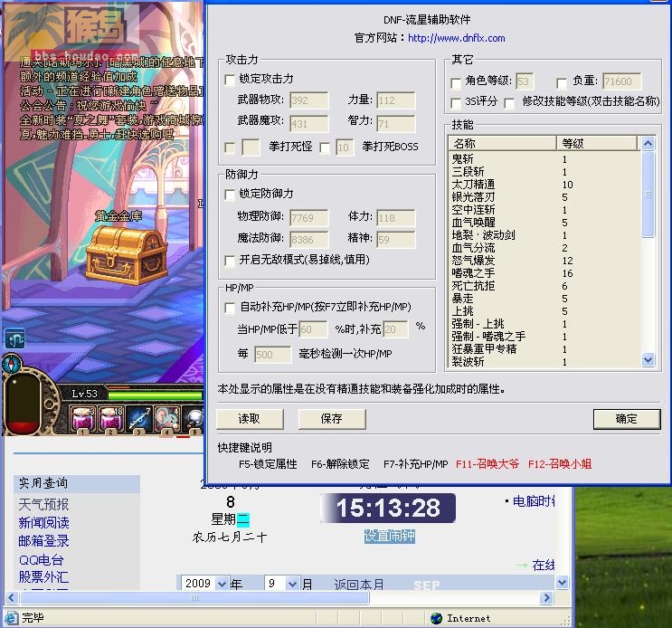
Task: Click 设置闹钟 link under clock
Action: coord(390,536)
